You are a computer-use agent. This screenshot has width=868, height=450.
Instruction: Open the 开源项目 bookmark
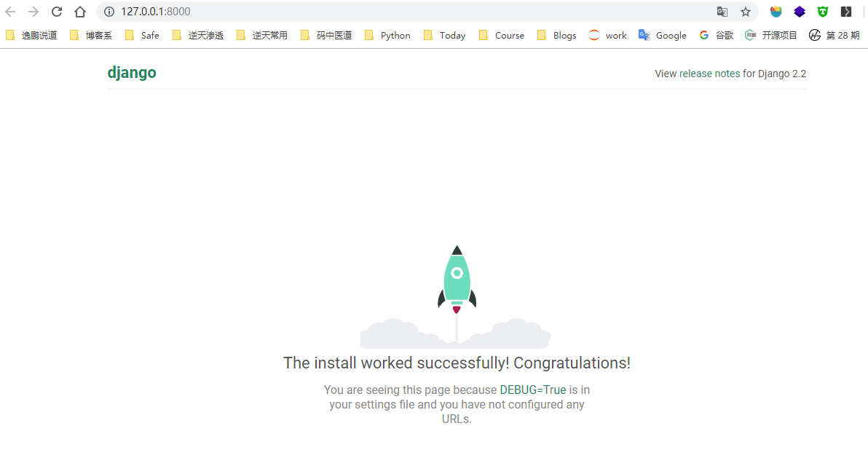click(x=770, y=36)
